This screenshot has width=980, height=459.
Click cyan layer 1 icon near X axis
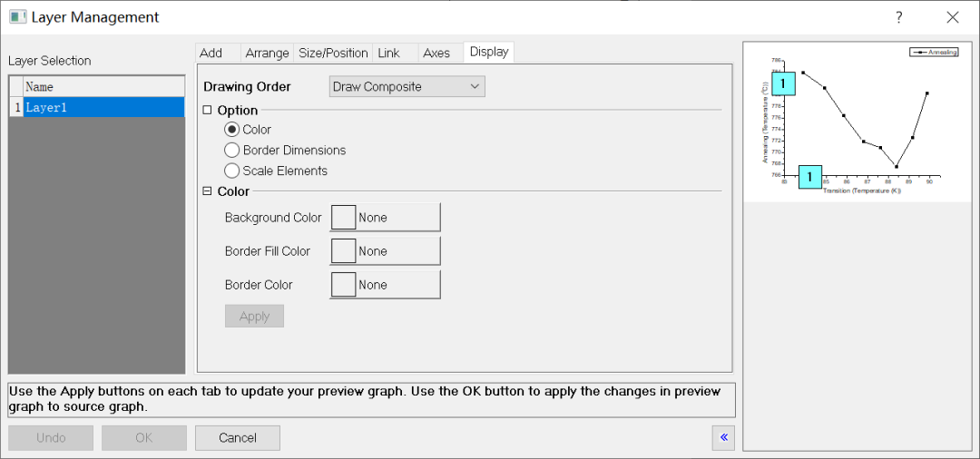coord(810,177)
